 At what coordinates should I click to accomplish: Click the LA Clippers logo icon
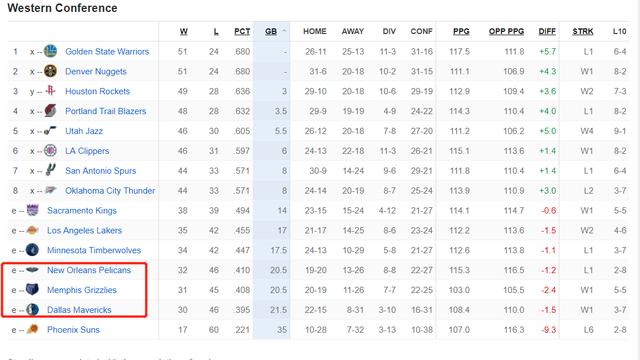tap(50, 151)
